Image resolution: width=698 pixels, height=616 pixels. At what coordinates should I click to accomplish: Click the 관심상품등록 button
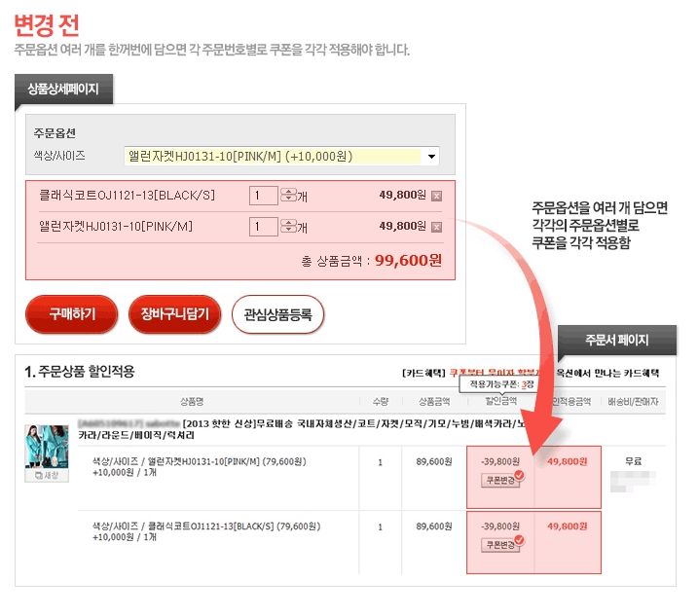click(x=277, y=314)
